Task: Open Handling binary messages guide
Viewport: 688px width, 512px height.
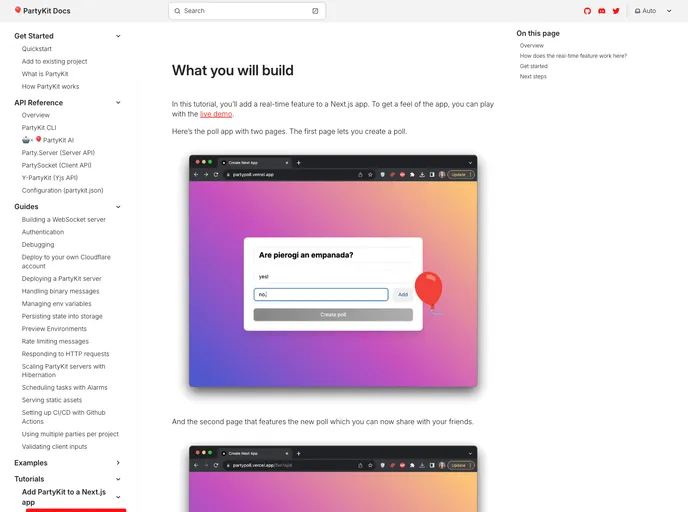Action: point(61,291)
